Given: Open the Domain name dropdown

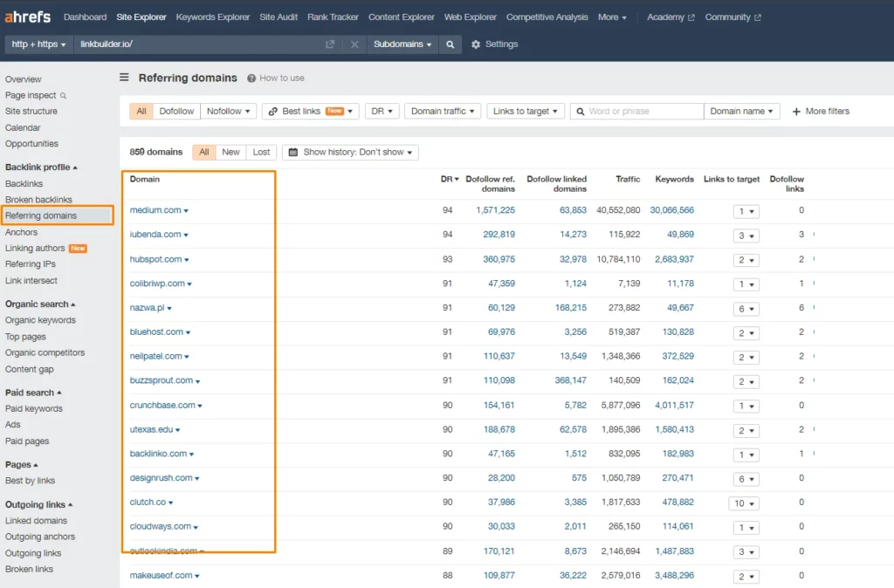Looking at the screenshot, I should (741, 111).
